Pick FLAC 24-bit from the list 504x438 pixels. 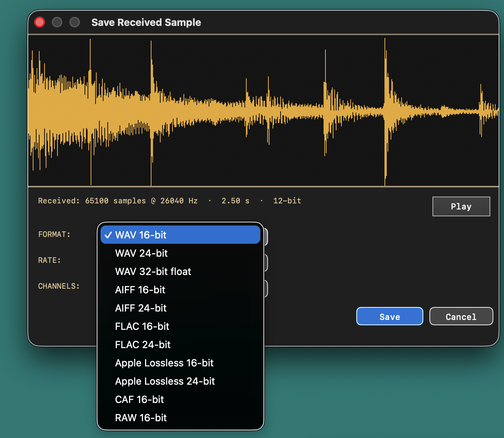tap(180, 344)
